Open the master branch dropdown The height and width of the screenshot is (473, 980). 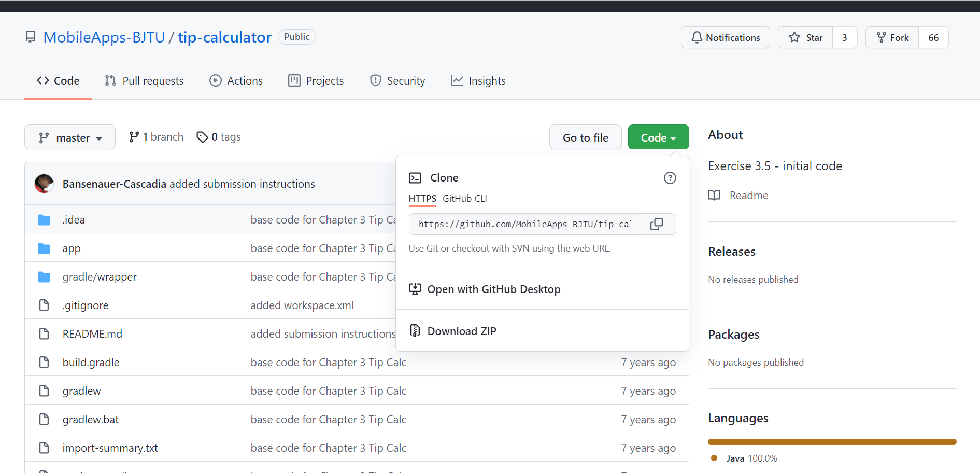tap(70, 137)
